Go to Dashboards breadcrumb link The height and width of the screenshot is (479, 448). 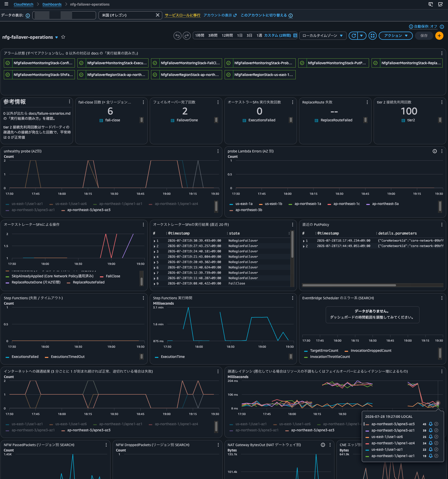52,4
